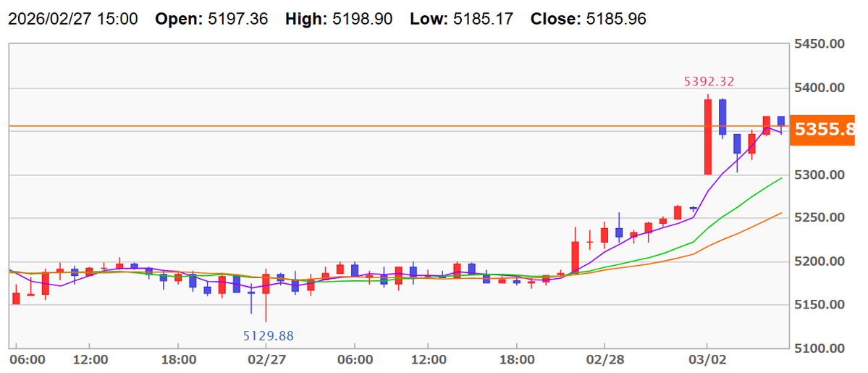Click the 5392.32 high price label
The width and height of the screenshot is (868, 373).
[709, 82]
